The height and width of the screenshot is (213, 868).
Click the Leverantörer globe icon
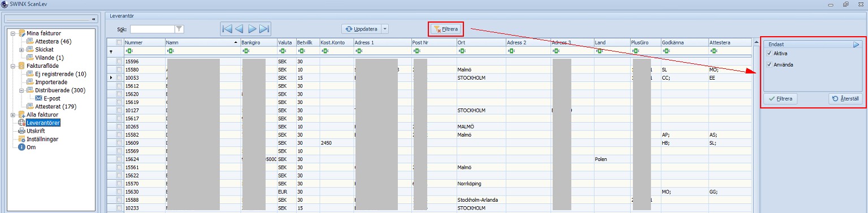(22, 123)
